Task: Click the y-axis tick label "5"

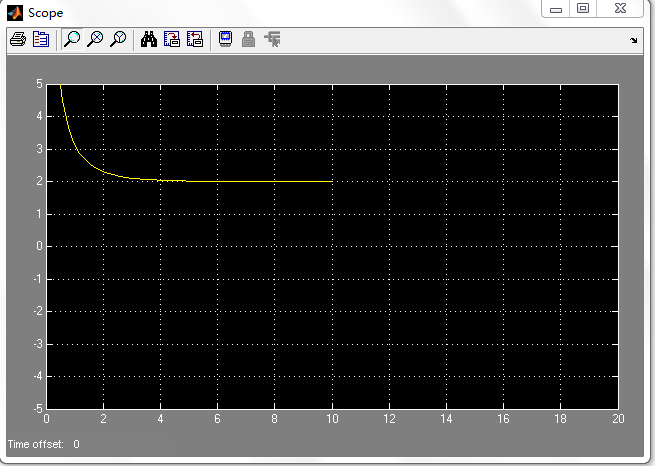Action: [39, 84]
